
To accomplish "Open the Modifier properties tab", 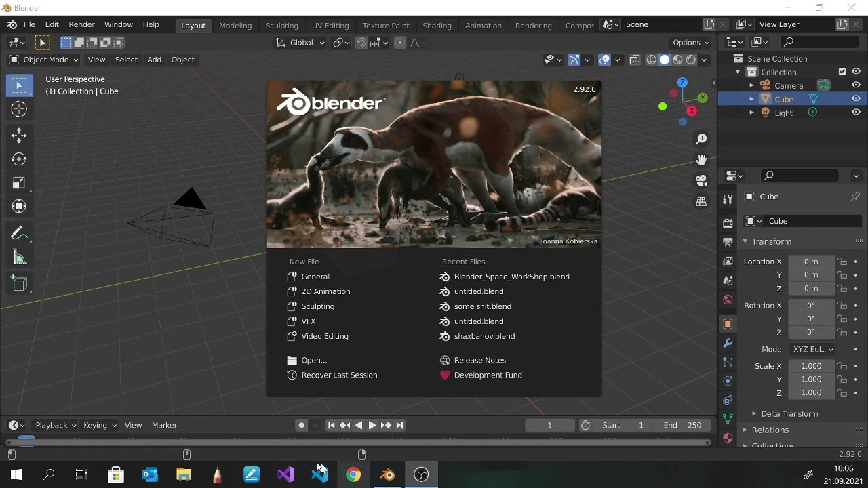I will tap(728, 343).
